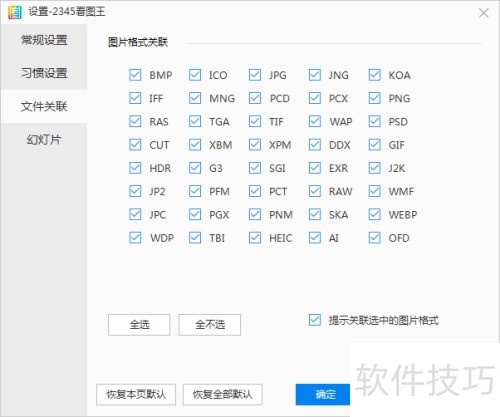
Task: Open the 常规设置 tab
Action: [44, 40]
